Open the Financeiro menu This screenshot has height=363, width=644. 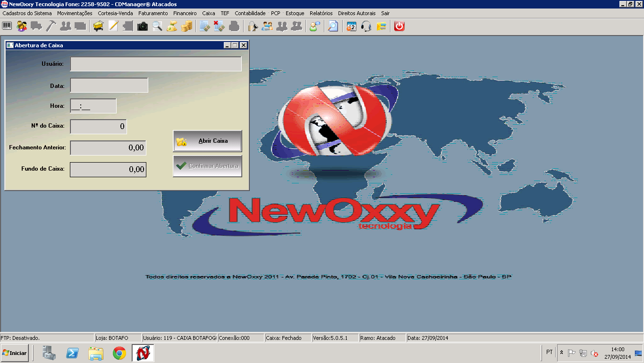[185, 13]
